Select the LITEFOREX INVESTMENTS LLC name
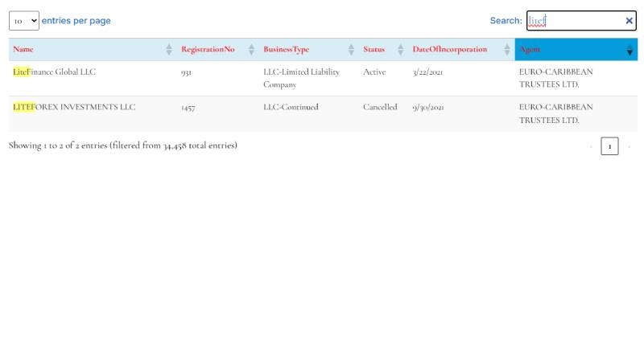 [x=74, y=107]
